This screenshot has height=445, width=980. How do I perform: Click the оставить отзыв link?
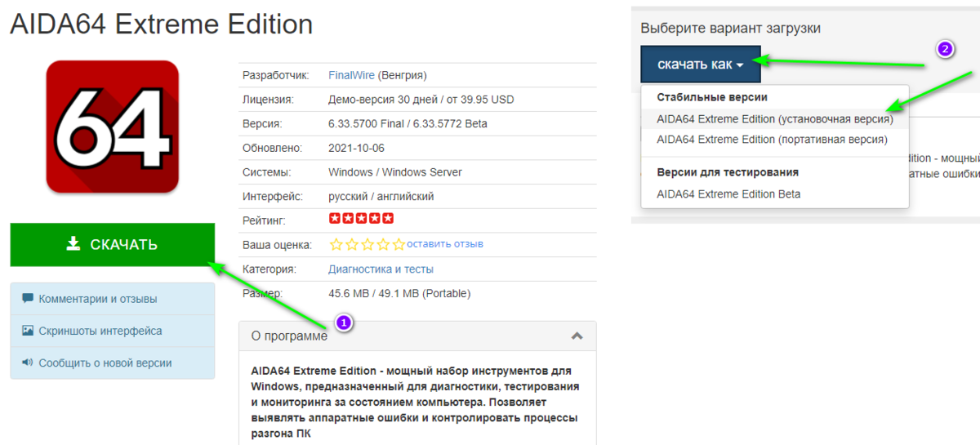point(445,244)
